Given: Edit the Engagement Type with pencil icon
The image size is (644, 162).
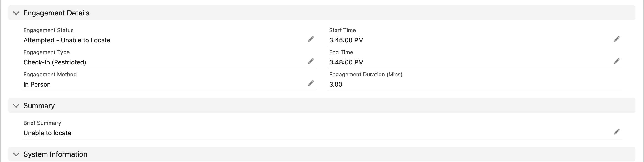Looking at the screenshot, I should point(311,61).
